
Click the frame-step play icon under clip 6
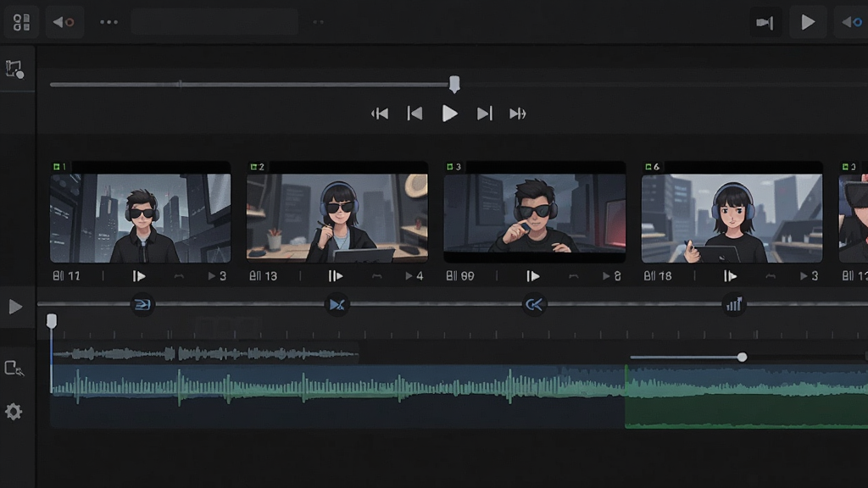730,276
